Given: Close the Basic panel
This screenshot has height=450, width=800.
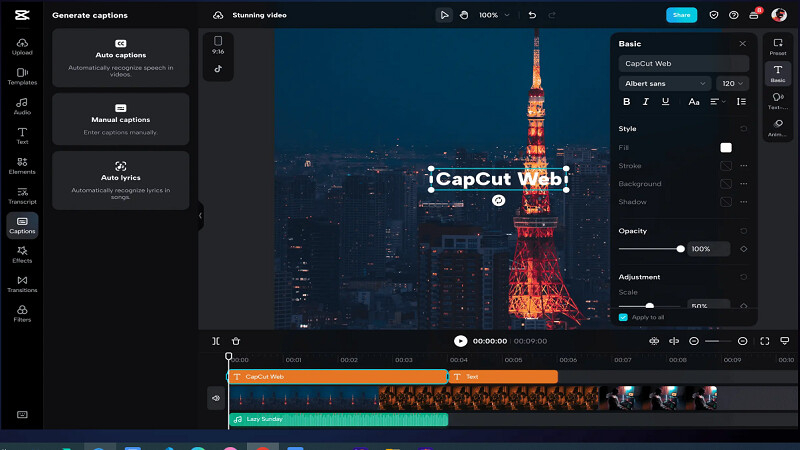Looking at the screenshot, I should click(x=742, y=44).
